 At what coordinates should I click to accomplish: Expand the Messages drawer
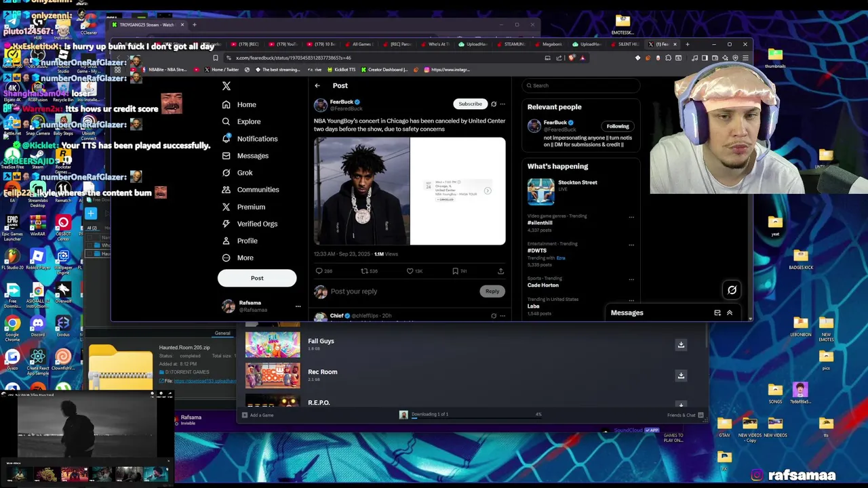(730, 313)
